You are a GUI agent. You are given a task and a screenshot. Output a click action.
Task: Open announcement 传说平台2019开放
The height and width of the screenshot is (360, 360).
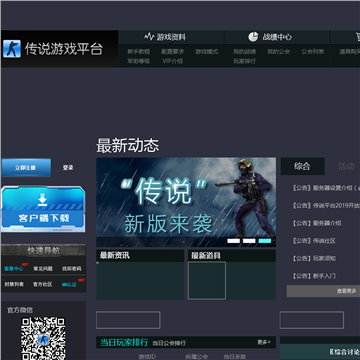(326, 206)
